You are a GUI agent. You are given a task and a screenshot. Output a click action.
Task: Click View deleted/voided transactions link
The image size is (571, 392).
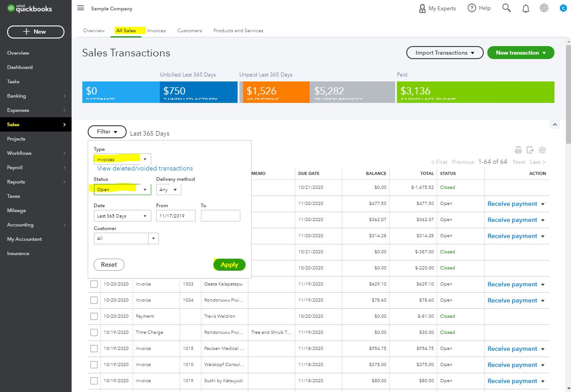point(145,168)
